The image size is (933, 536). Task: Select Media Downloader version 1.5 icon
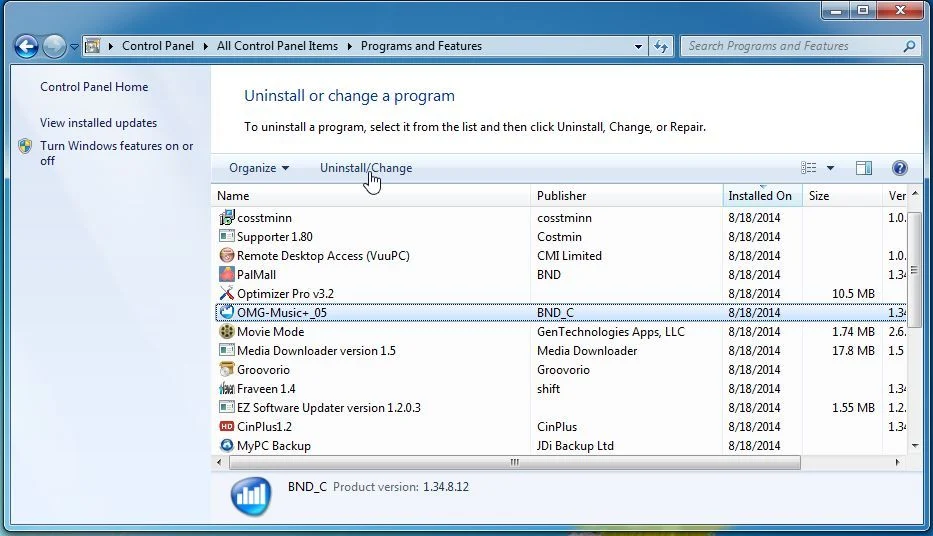227,350
